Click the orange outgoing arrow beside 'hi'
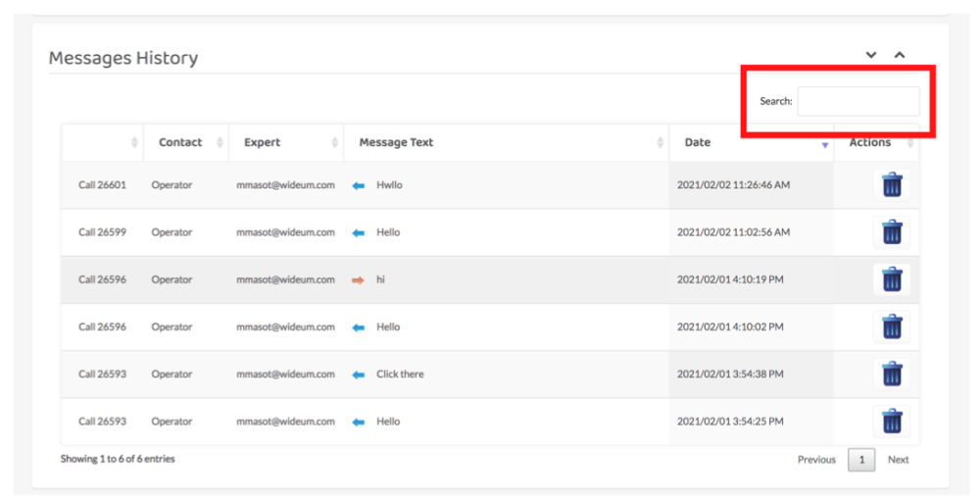Screen dimensions: 980x501 [x=359, y=279]
